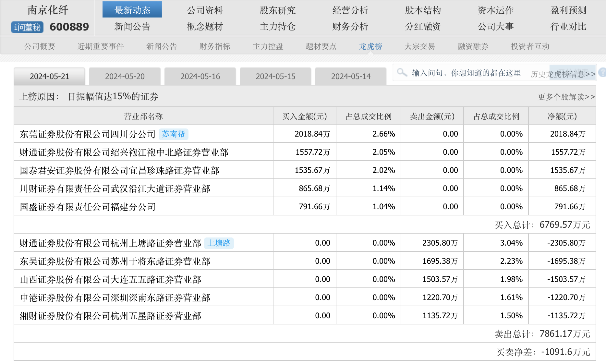Screen dimensions: 606x364
Task: Click the 最新动态 highlighted button
Action: tap(132, 10)
